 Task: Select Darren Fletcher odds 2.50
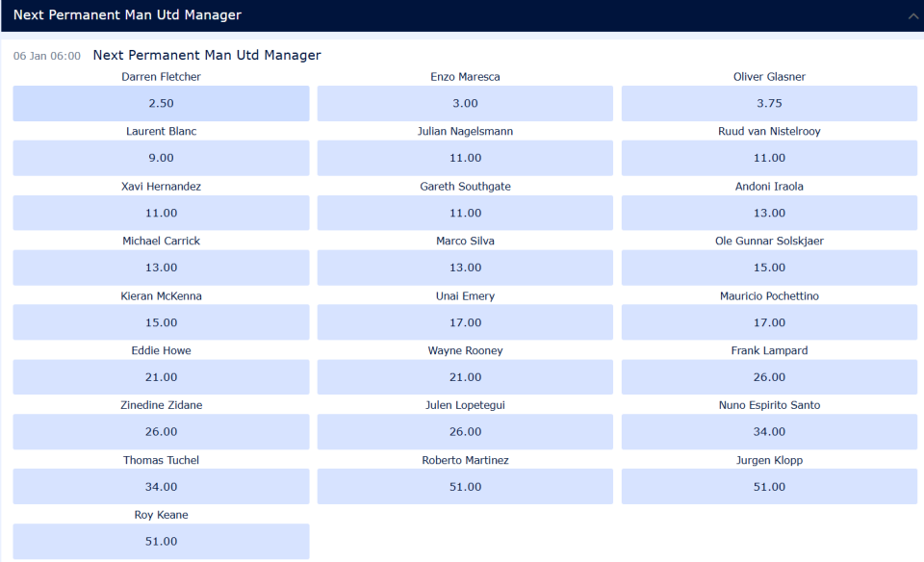(161, 103)
